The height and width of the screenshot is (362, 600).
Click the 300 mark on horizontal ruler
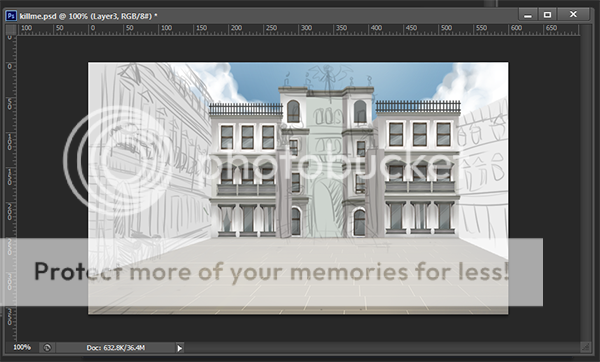[x=306, y=28]
